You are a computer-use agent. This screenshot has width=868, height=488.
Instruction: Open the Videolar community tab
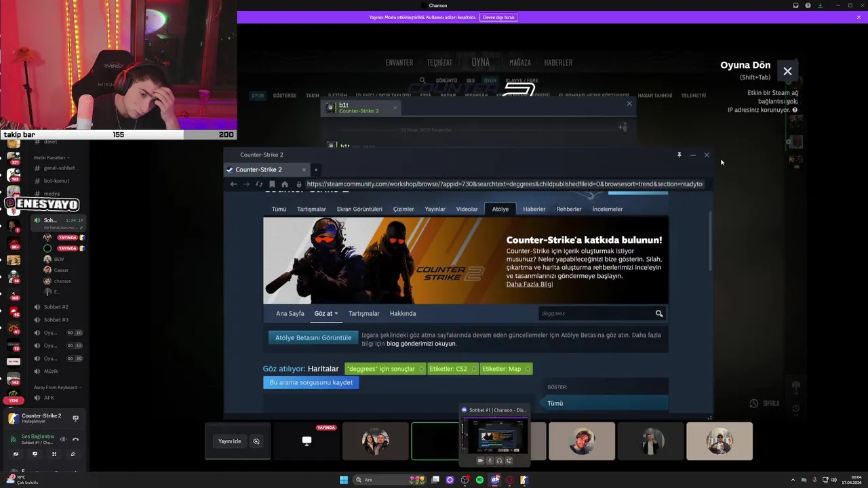[467, 209]
